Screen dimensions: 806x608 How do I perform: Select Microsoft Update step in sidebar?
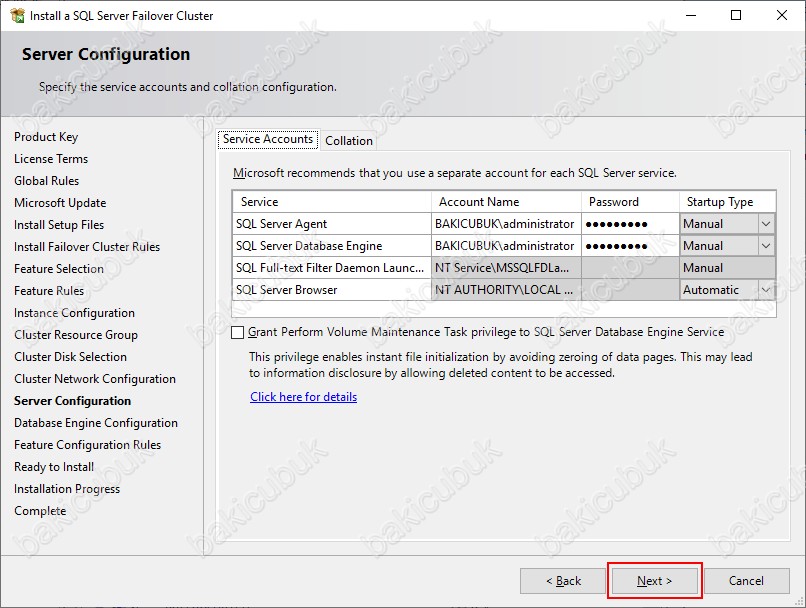coord(60,203)
